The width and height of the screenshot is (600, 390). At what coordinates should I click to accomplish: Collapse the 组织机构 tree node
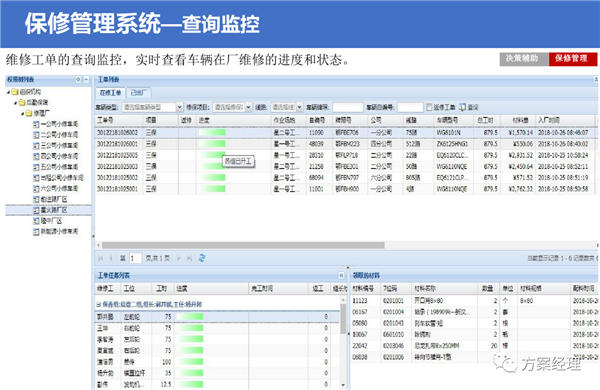coord(8,92)
